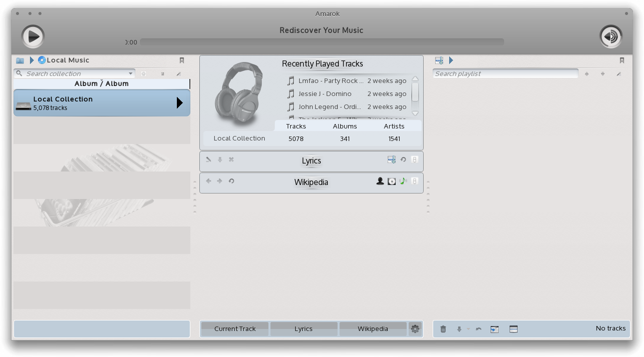Click the Album / Album sorting header
This screenshot has height=357, width=644.
[x=101, y=83]
